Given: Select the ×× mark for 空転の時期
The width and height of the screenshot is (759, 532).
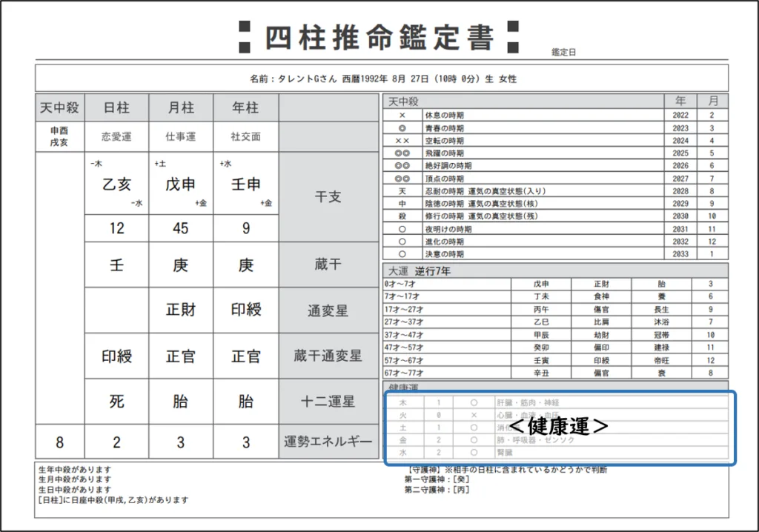Looking at the screenshot, I should pyautogui.click(x=402, y=141).
